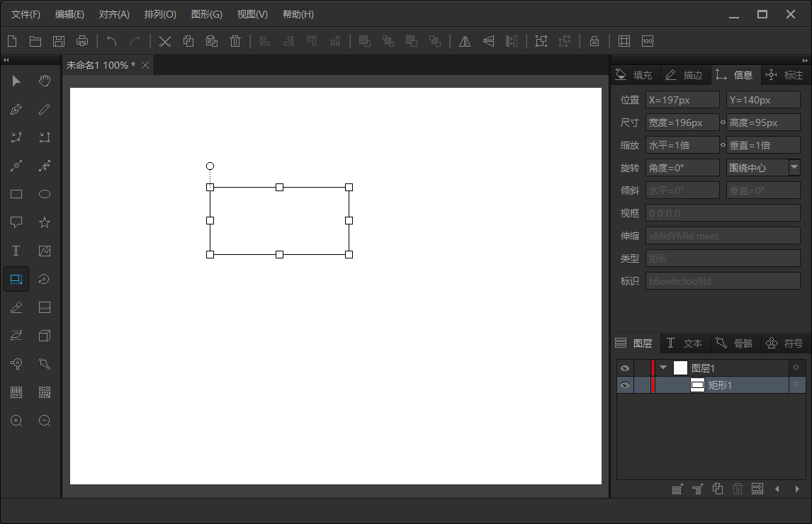Open the 图形(G) menu
This screenshot has width=812, height=524.
[206, 14]
